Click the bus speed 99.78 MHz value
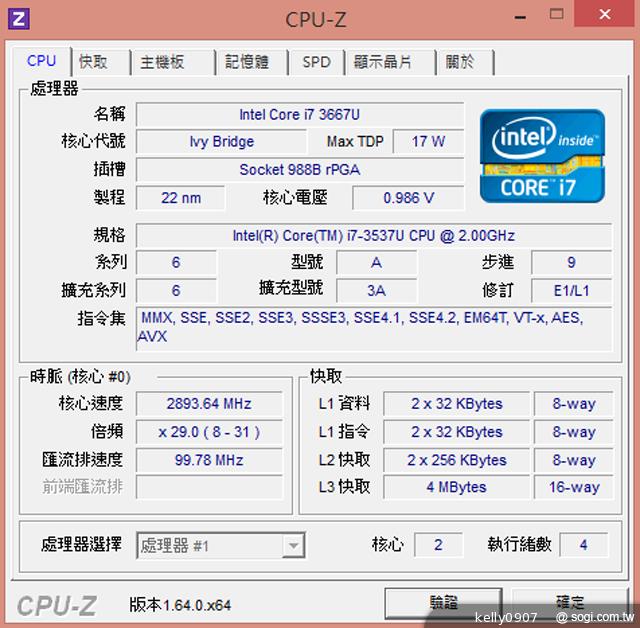 point(209,460)
